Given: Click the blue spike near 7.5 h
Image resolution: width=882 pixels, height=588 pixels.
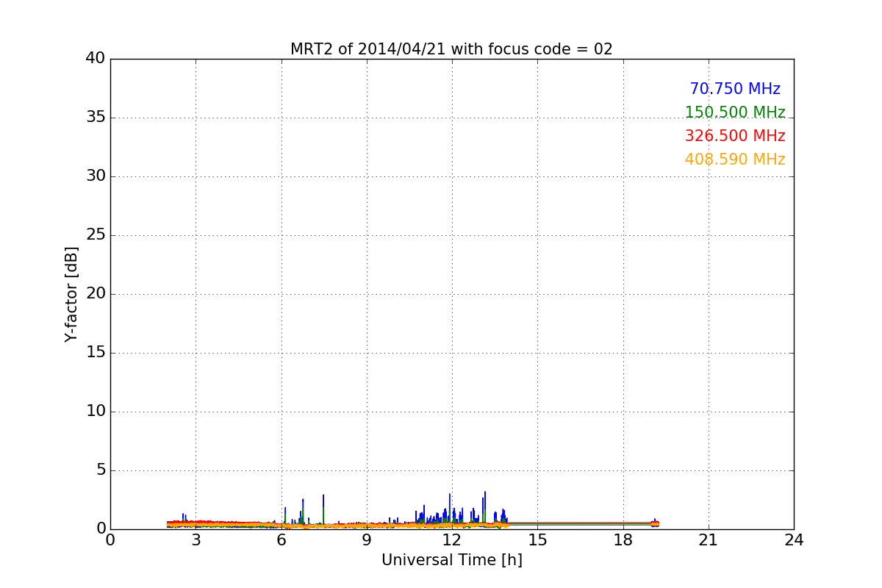Looking at the screenshot, I should pyautogui.click(x=323, y=509).
